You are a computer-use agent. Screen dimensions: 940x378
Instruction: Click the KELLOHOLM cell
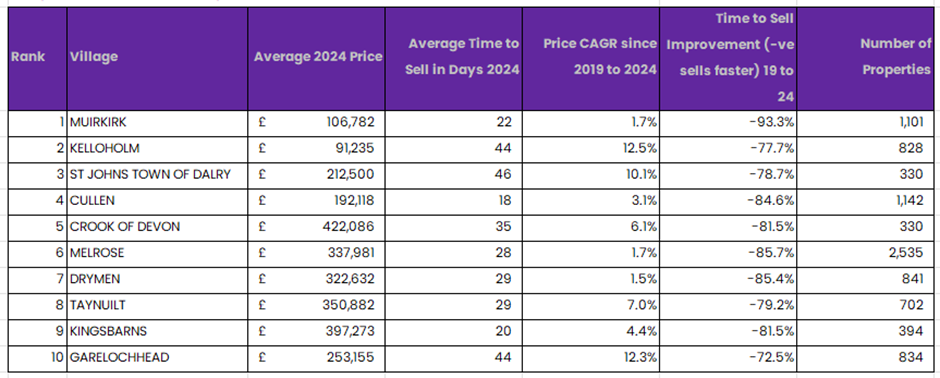[157, 149]
